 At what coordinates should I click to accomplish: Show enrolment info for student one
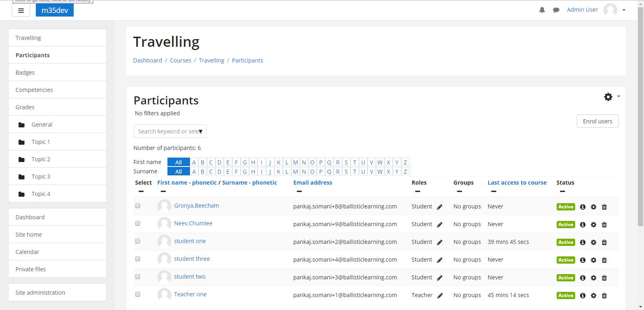[x=582, y=242]
